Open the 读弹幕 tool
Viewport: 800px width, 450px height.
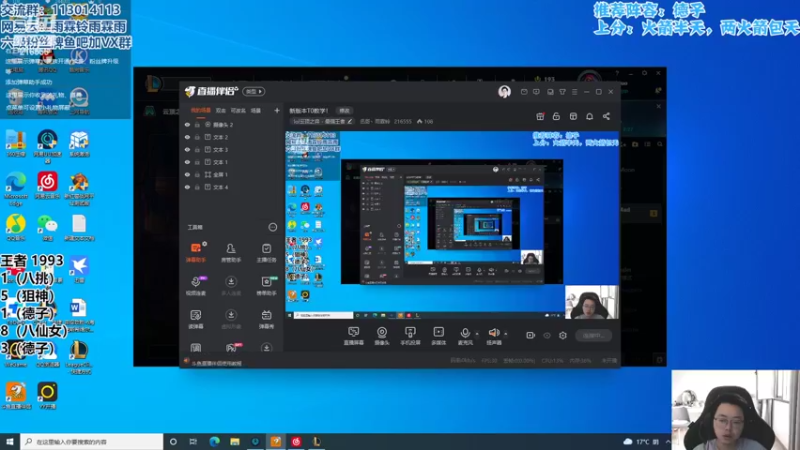click(x=196, y=319)
